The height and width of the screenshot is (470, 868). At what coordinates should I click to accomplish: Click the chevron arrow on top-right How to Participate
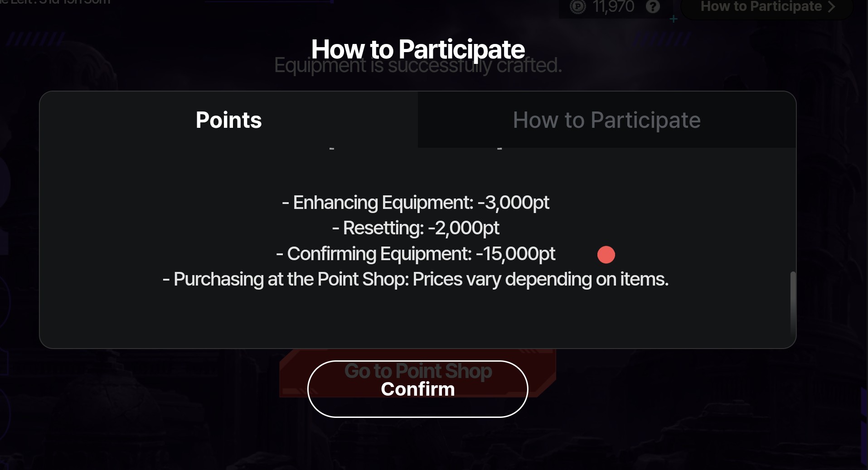(831, 7)
